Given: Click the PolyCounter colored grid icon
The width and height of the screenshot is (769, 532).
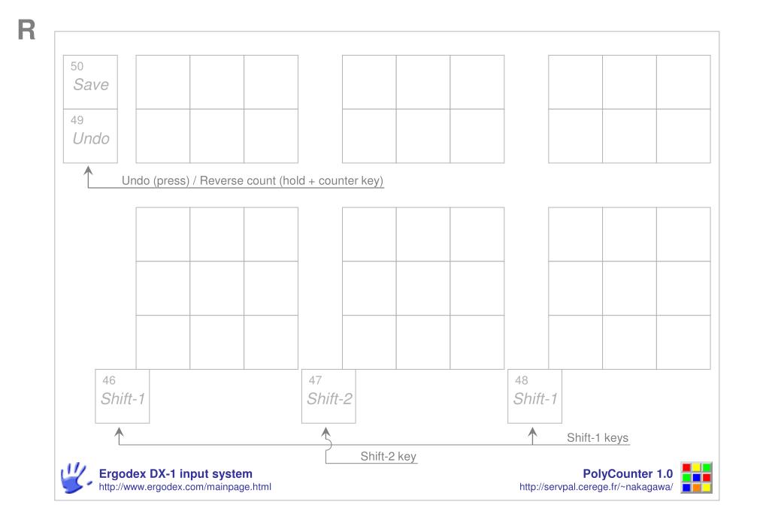Looking at the screenshot, I should pos(696,478).
